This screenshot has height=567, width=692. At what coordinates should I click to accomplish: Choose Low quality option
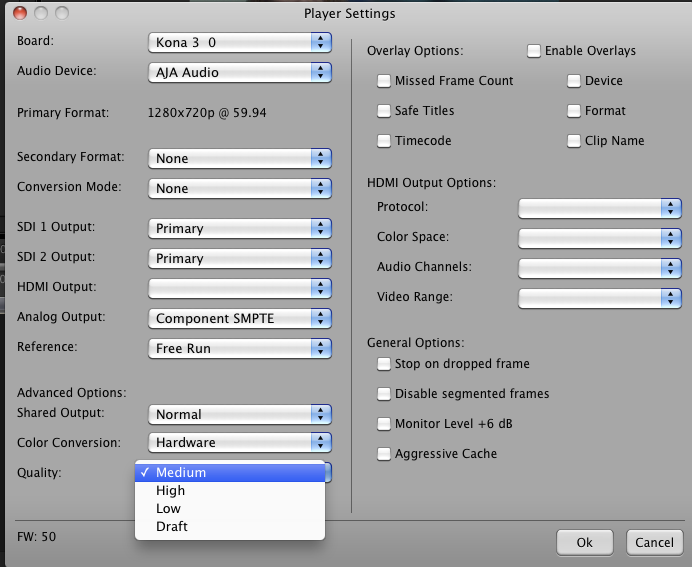tap(169, 509)
